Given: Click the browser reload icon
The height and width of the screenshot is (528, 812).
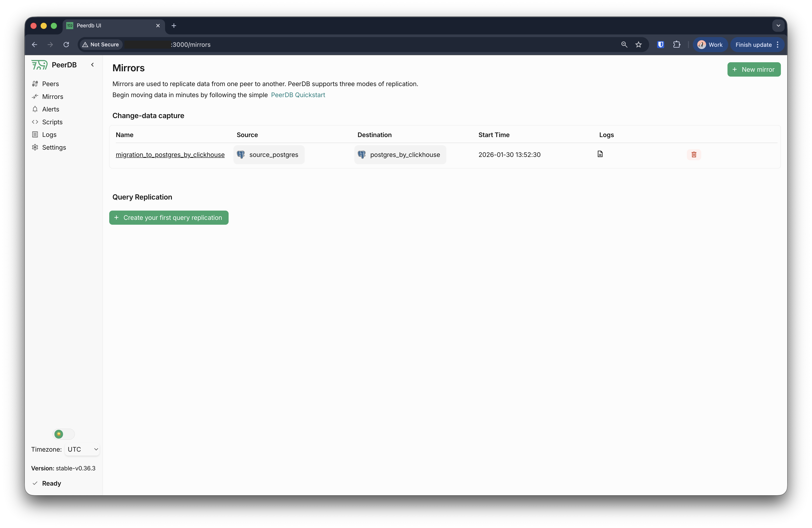Looking at the screenshot, I should [66, 45].
